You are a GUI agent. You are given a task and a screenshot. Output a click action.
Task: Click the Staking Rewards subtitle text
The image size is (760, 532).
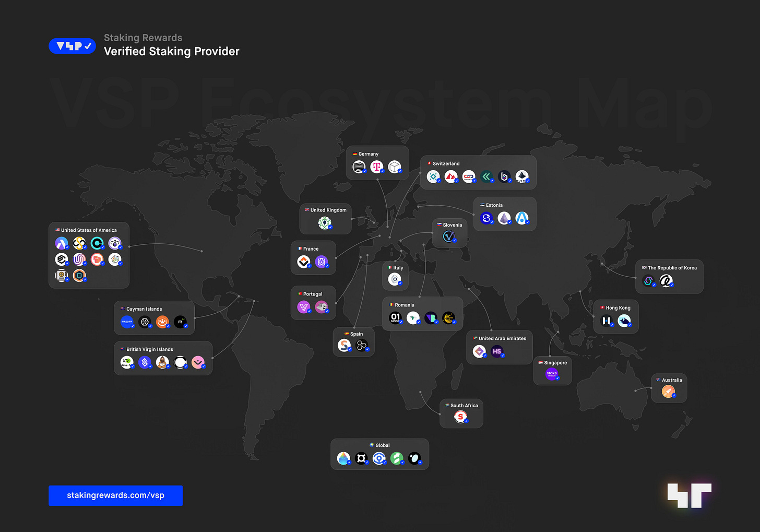pos(143,38)
